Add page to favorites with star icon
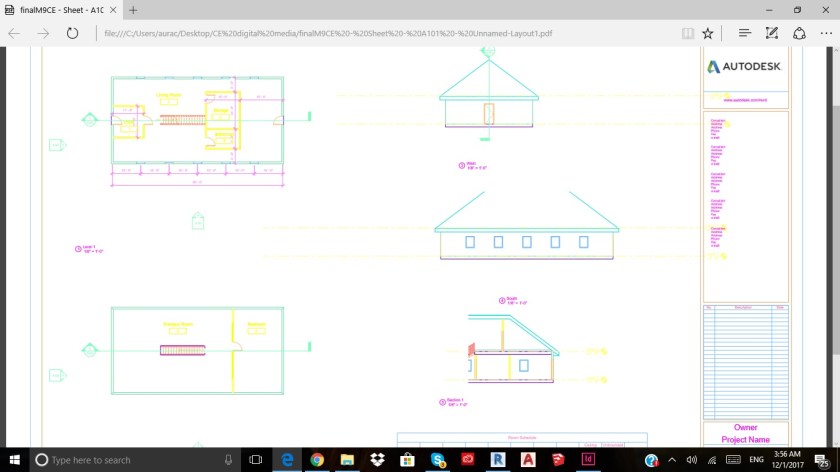Image resolution: width=840 pixels, height=472 pixels. pos(708,33)
